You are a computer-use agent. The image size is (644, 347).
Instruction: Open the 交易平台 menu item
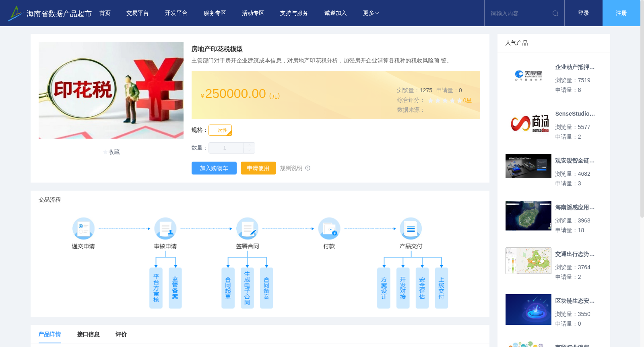pyautogui.click(x=137, y=13)
